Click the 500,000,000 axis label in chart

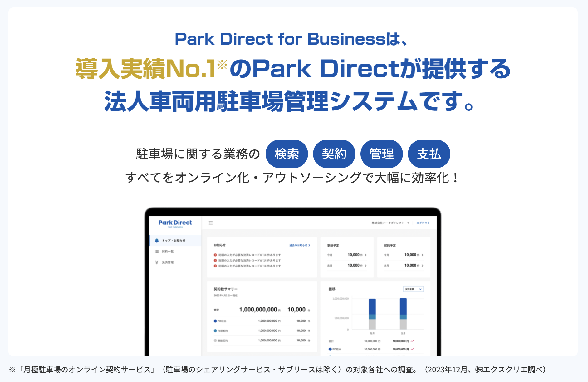341,318
